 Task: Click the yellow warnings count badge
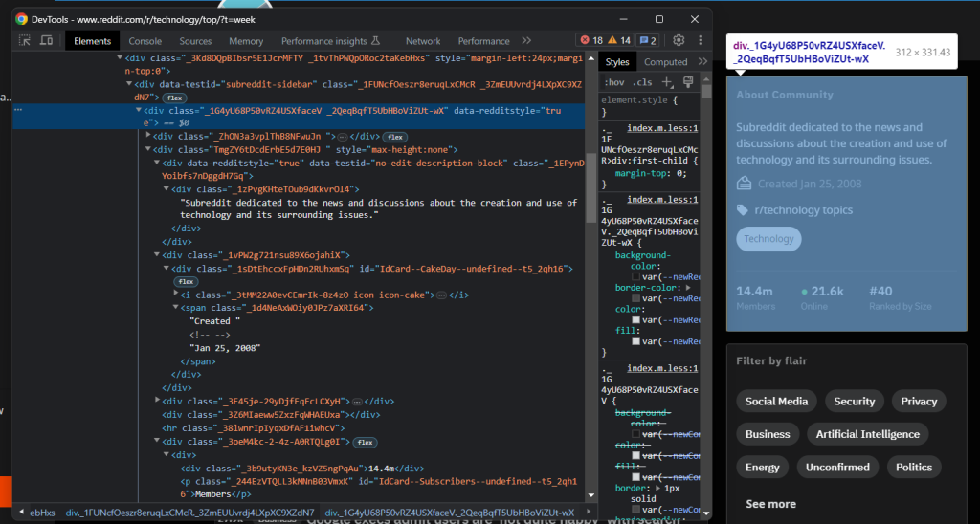click(x=619, y=40)
